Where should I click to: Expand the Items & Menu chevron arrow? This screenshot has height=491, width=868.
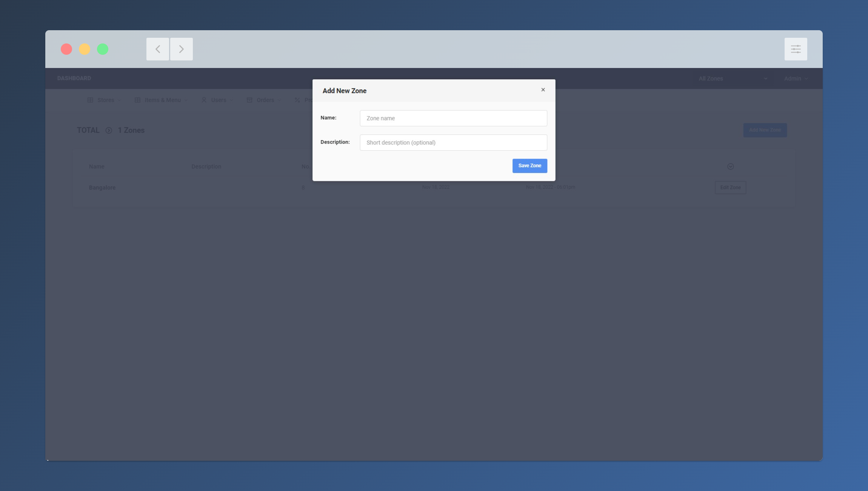(186, 100)
